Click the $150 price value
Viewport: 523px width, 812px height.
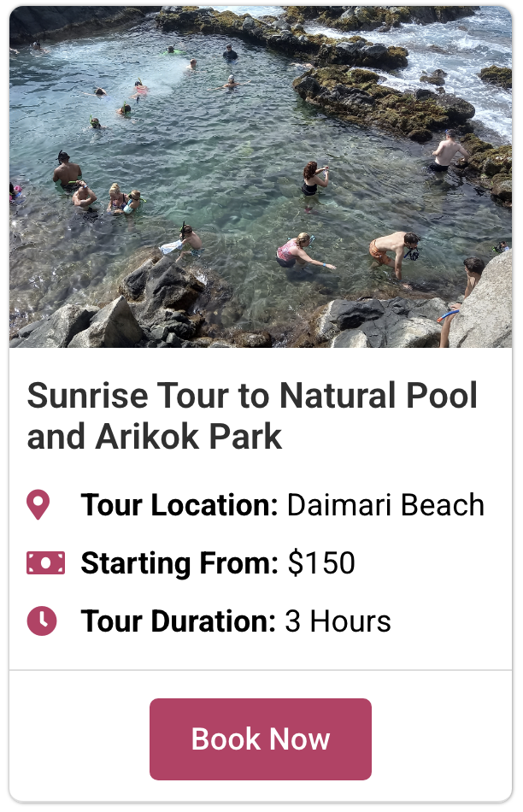pos(321,563)
